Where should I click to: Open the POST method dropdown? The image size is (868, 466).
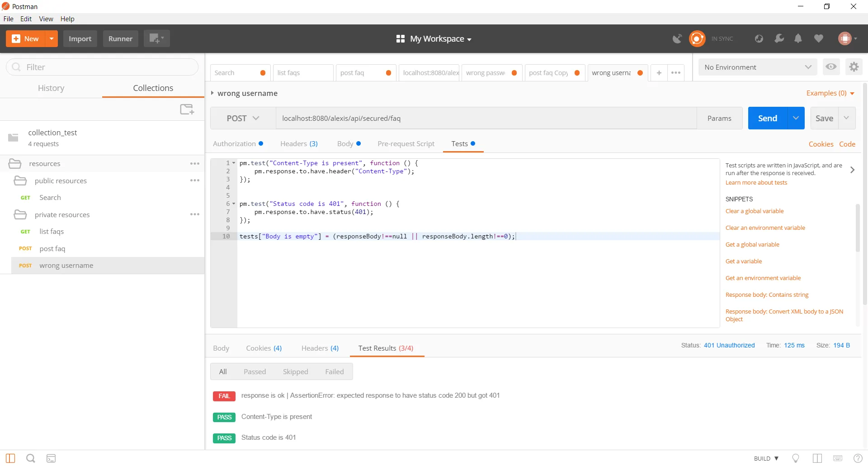point(243,119)
